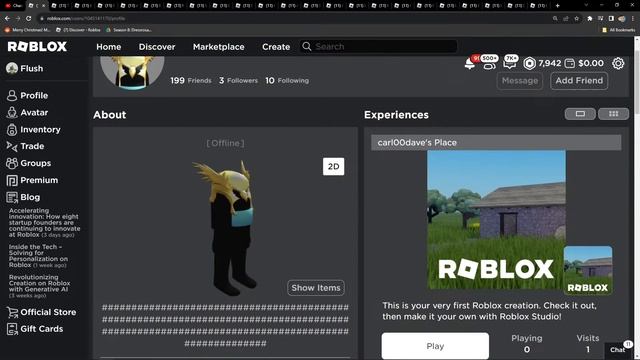Viewport: 640px width, 360px height.
Task: Open the 3 Followers list
Action: [238, 80]
